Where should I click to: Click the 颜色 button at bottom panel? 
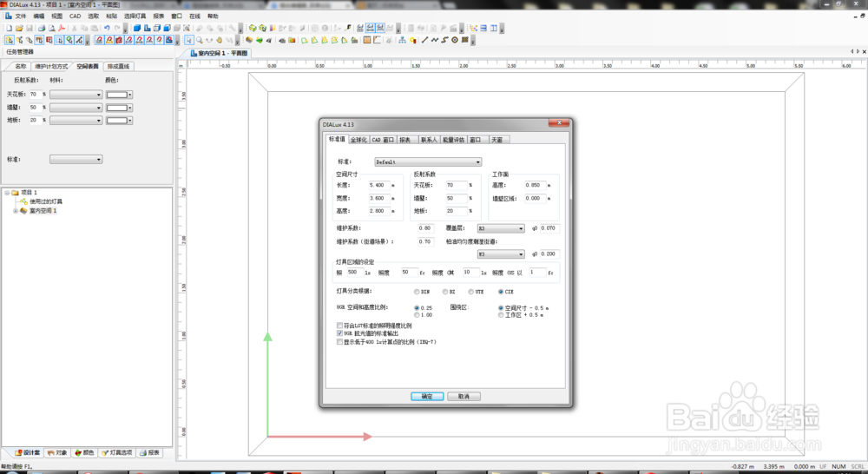85,452
